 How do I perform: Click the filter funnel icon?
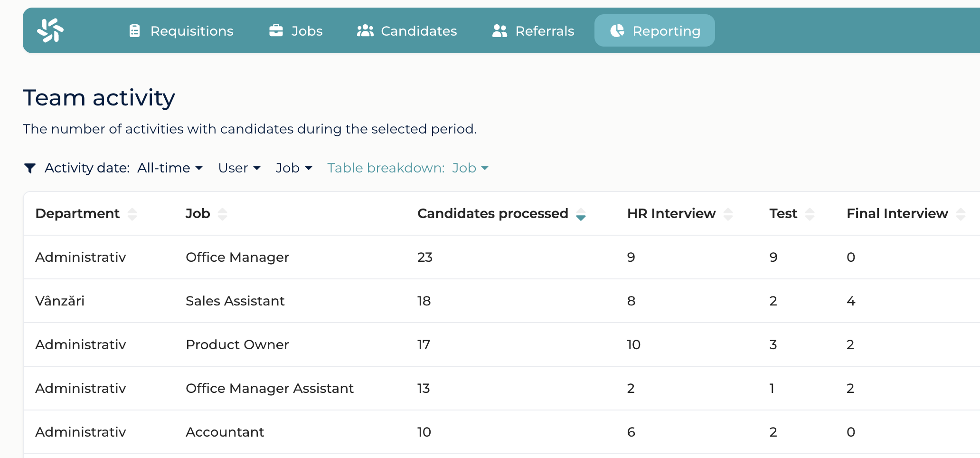coord(30,168)
